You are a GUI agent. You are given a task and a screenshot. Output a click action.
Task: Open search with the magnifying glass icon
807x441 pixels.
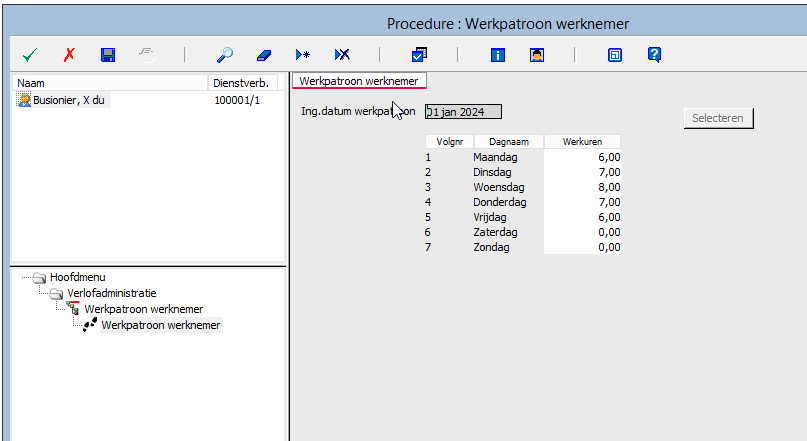pos(224,55)
